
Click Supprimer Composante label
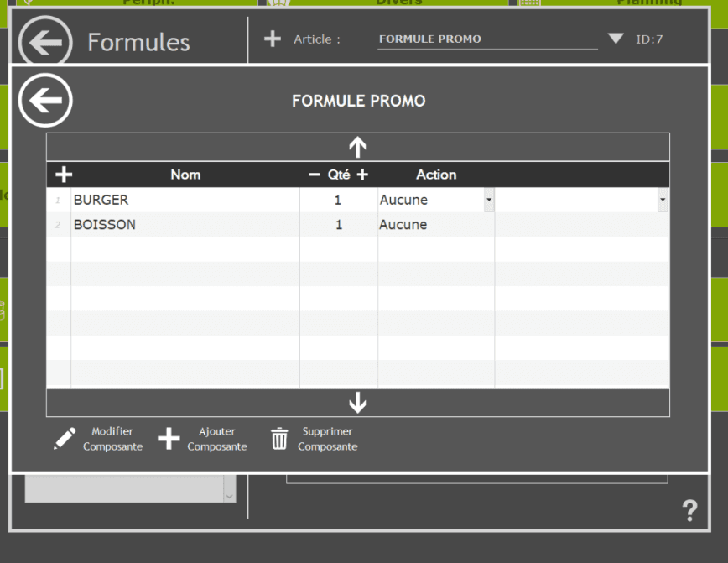328,439
